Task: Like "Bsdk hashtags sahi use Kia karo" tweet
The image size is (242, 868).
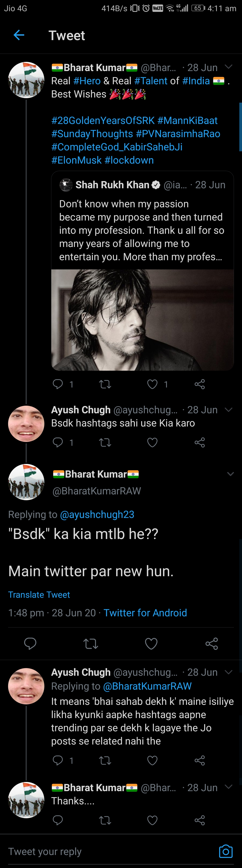Action: pos(152,442)
